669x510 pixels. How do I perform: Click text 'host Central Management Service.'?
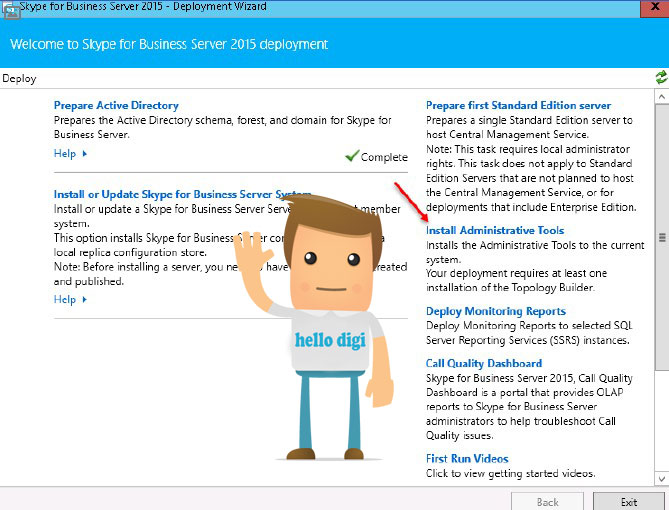[507, 134]
